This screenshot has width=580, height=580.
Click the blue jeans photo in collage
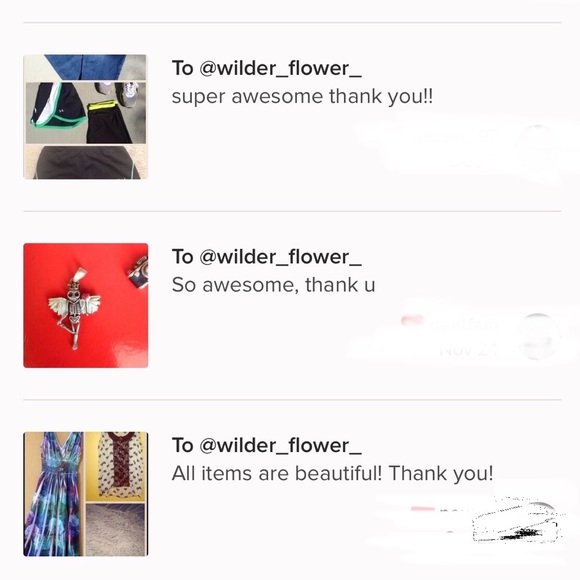click(85, 67)
